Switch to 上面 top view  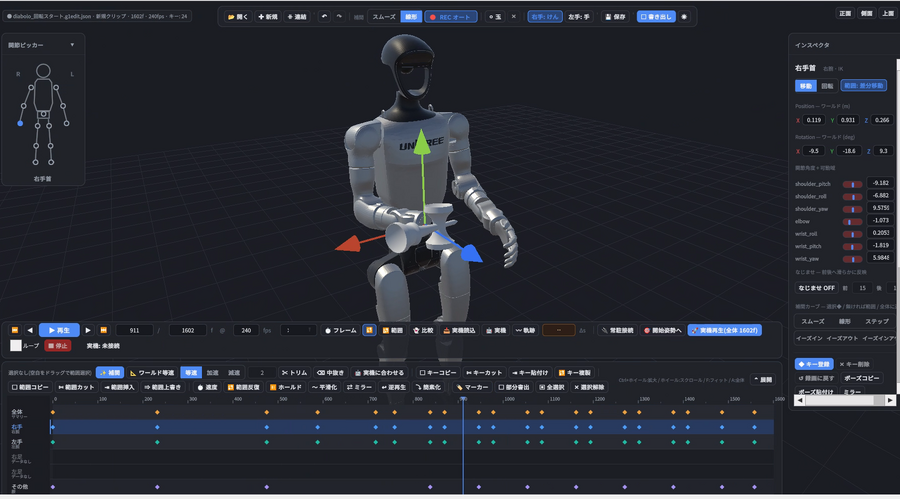[x=888, y=13]
